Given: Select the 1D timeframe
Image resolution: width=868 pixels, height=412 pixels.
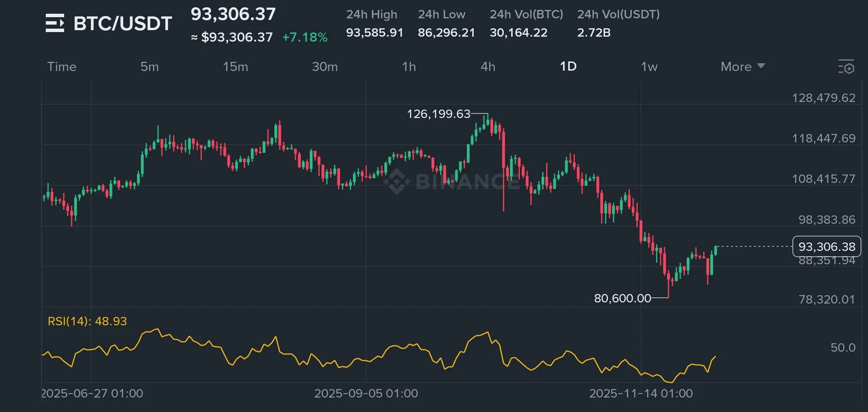Looking at the screenshot, I should (x=568, y=66).
